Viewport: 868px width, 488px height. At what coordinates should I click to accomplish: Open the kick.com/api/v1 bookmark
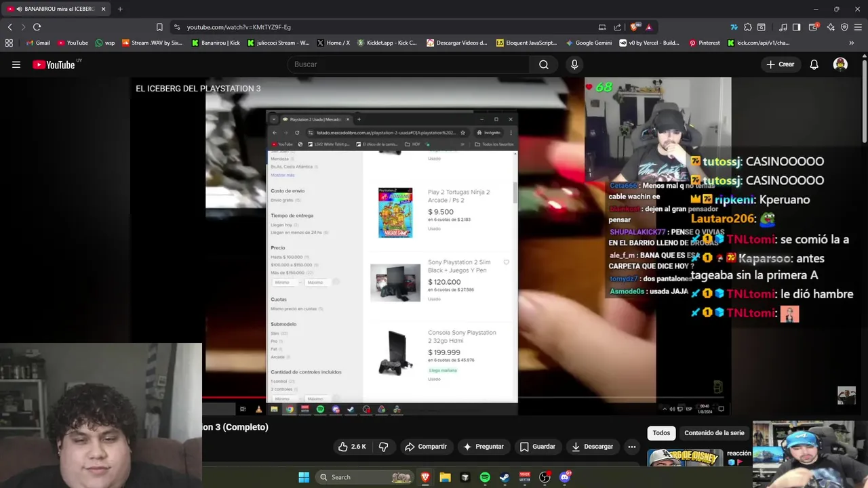[758, 43]
